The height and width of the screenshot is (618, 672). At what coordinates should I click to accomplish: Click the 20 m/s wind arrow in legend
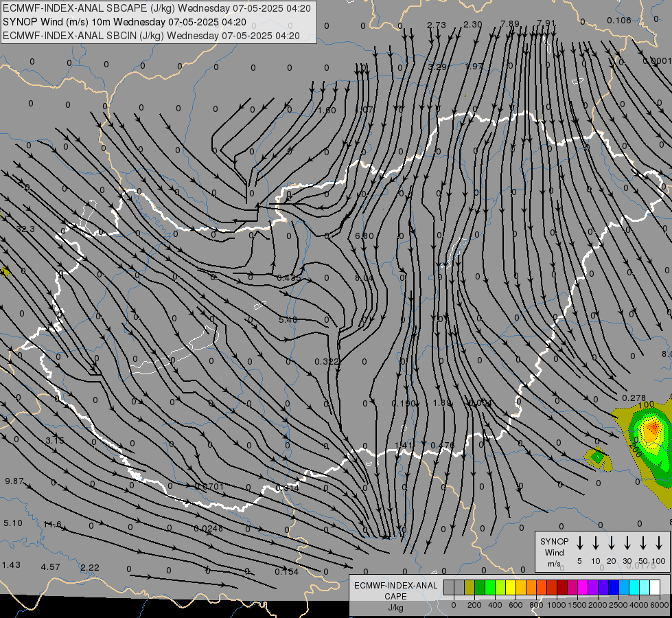click(x=611, y=543)
